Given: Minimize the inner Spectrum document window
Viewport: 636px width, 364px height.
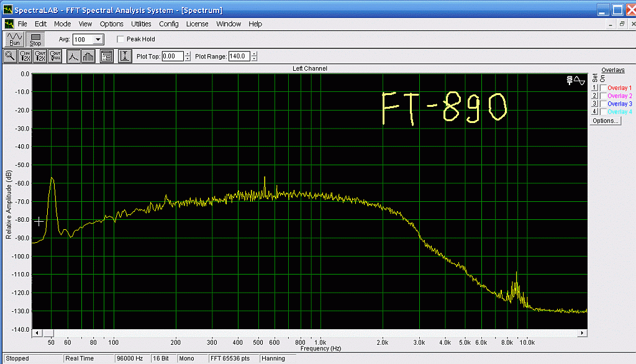Looking at the screenshot, I should pyautogui.click(x=611, y=24).
